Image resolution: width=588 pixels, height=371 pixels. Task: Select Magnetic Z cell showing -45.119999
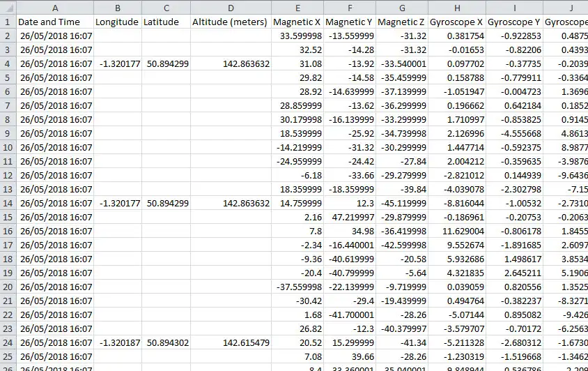pos(402,203)
